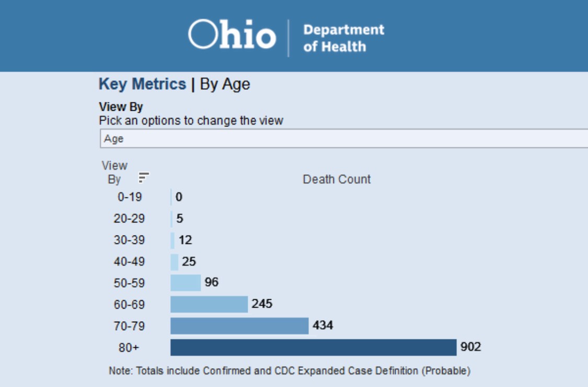This screenshot has height=387, width=588.
Task: Click the 80+ age group label
Action: pos(129,347)
